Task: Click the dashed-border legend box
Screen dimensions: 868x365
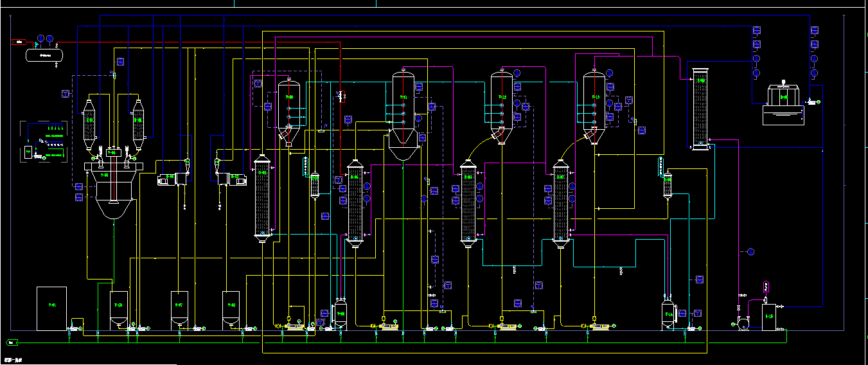Action: click(x=44, y=141)
